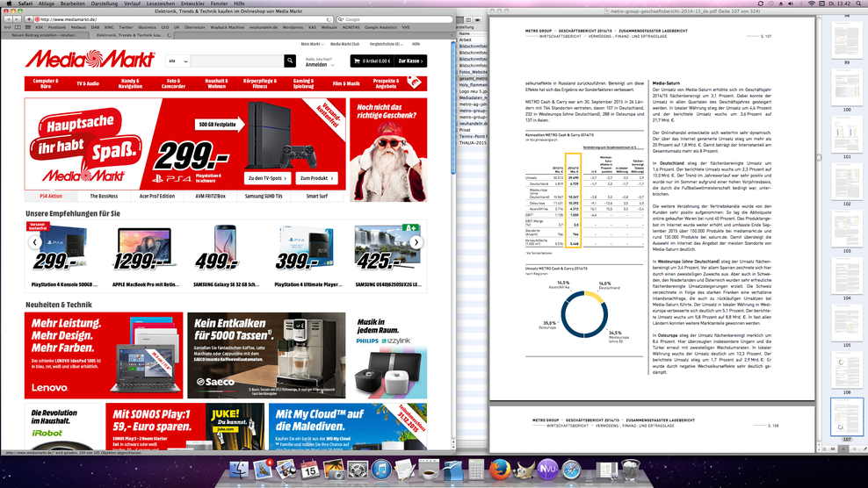Click the plus add-bookmark button in Safari
This screenshot has width=868, height=488.
click(29, 19)
